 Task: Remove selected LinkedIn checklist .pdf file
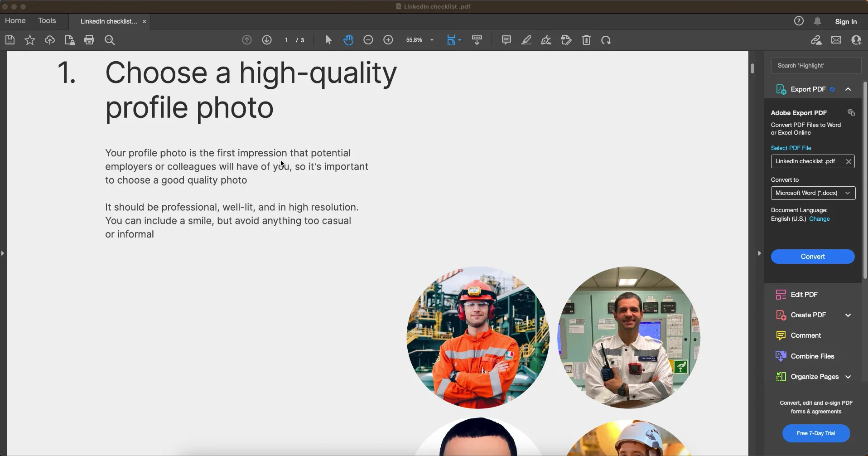click(x=849, y=161)
